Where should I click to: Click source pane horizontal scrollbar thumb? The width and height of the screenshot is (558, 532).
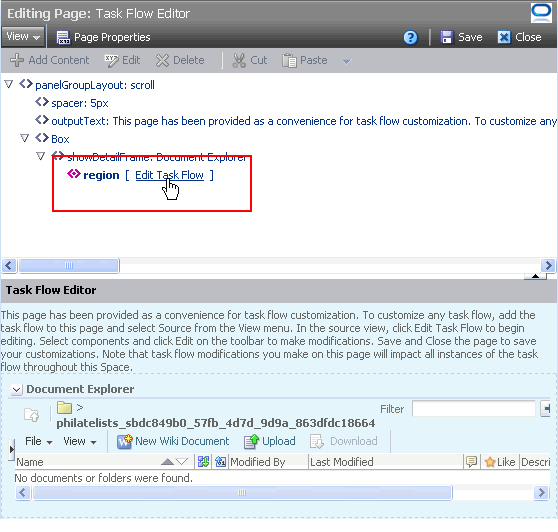pos(69,266)
